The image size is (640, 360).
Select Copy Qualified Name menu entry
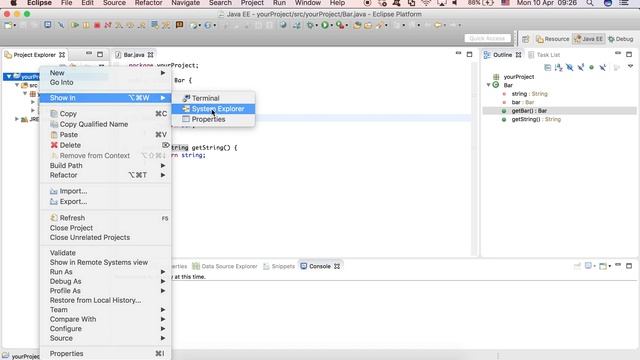tap(106, 124)
